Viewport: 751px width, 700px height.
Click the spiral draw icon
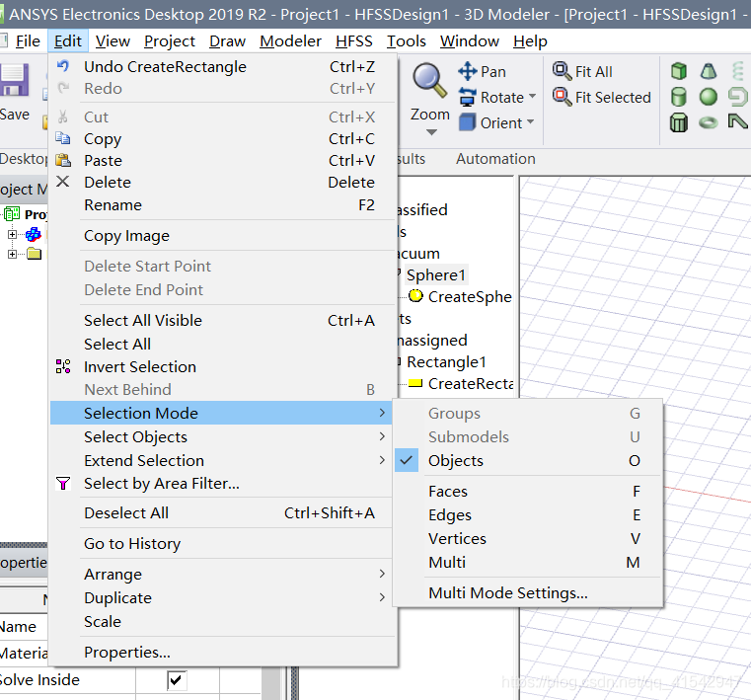(738, 97)
